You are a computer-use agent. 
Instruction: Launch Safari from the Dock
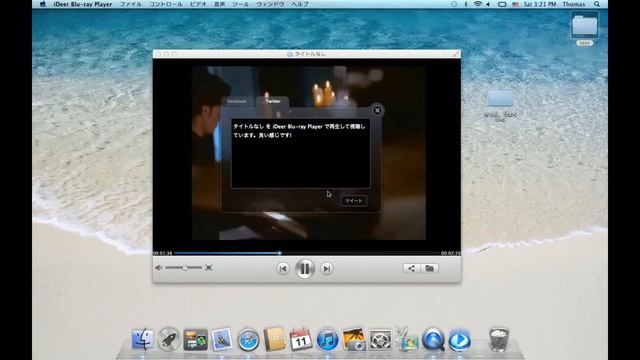248,339
